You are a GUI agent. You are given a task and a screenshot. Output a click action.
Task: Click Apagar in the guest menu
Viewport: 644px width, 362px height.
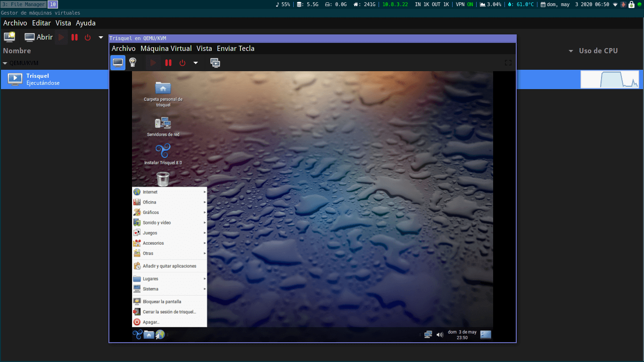point(170,322)
